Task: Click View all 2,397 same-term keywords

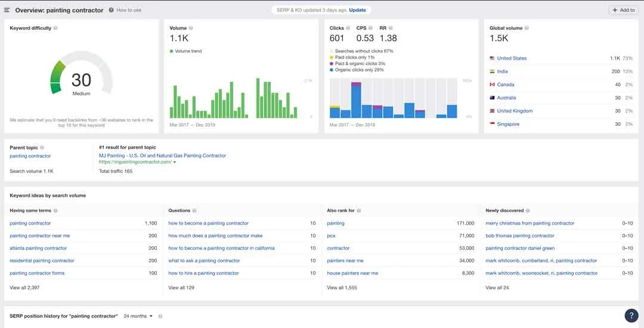Action: pyautogui.click(x=24, y=288)
